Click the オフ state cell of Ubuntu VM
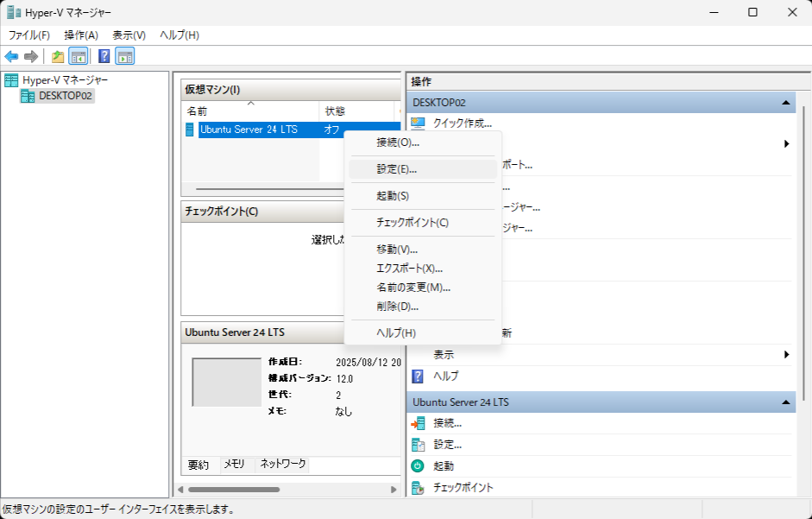 tap(332, 130)
